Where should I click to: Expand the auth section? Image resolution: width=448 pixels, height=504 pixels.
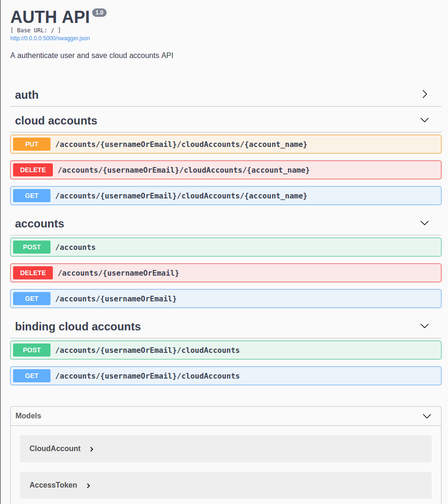tap(424, 94)
